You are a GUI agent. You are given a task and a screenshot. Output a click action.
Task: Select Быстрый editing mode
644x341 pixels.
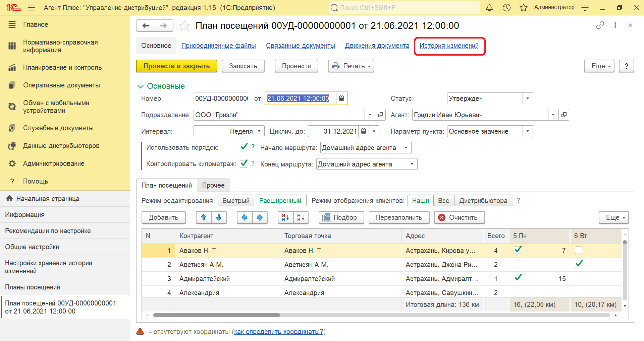pos(236,201)
